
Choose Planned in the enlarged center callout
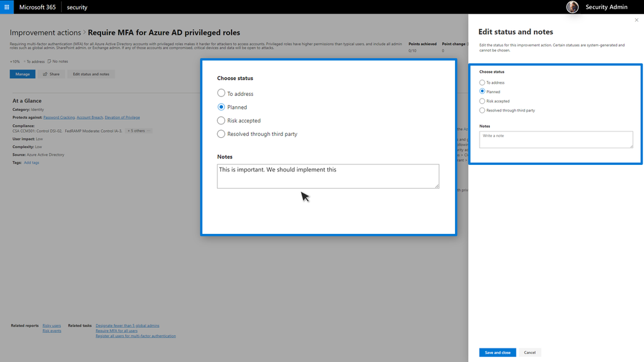221,107
